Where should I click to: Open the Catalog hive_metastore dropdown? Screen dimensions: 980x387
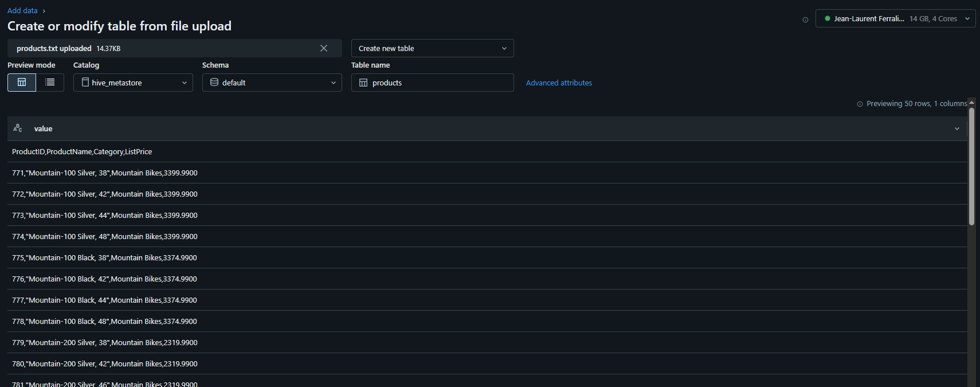click(133, 83)
